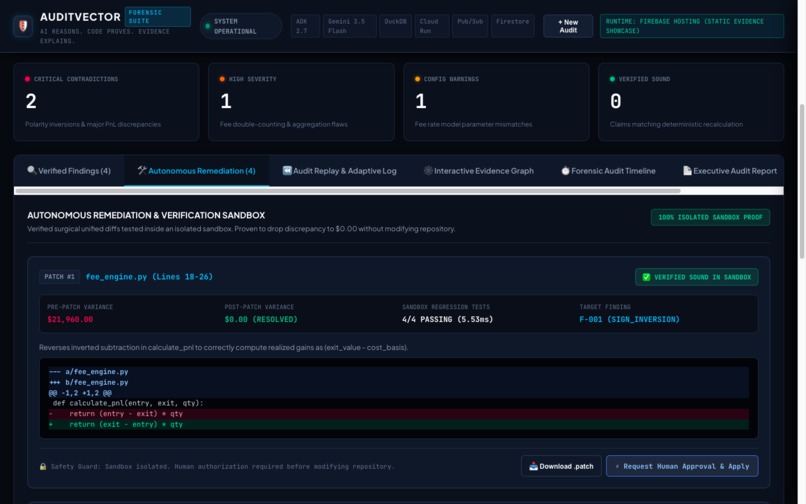
Task: Click the PATCH #1 label
Action: tap(59, 277)
